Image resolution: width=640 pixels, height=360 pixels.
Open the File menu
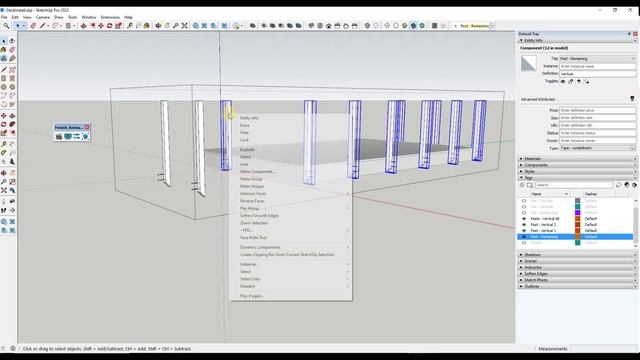point(4,18)
